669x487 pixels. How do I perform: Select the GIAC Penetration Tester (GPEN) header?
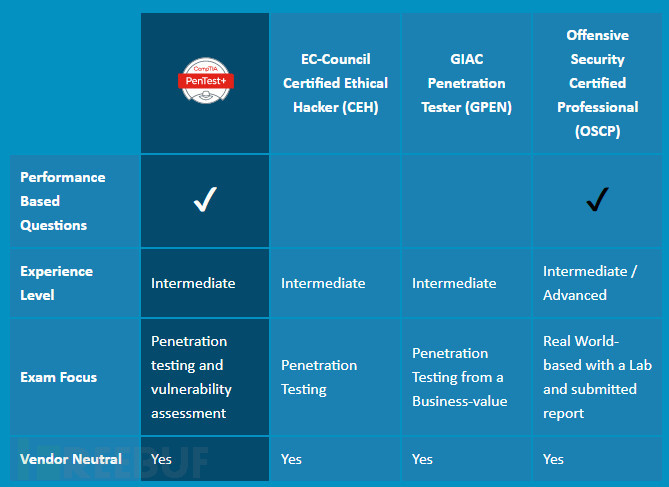pos(466,83)
